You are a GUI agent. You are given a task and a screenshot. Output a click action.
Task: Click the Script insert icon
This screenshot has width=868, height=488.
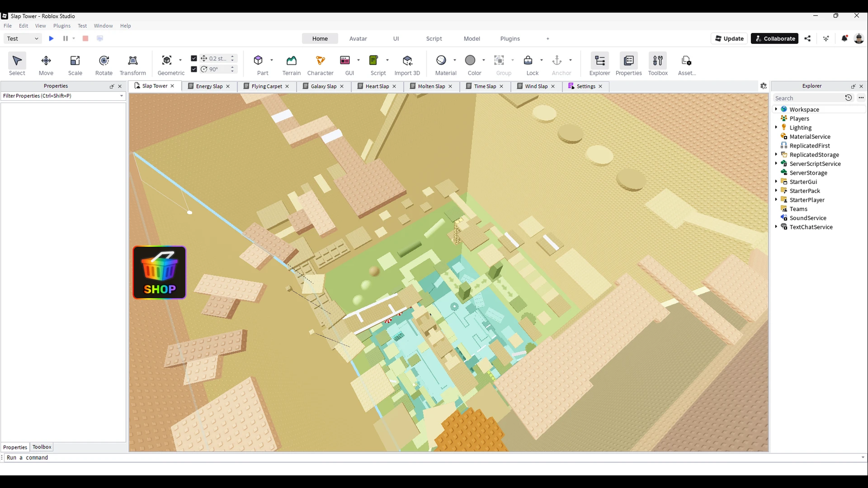pyautogui.click(x=374, y=61)
